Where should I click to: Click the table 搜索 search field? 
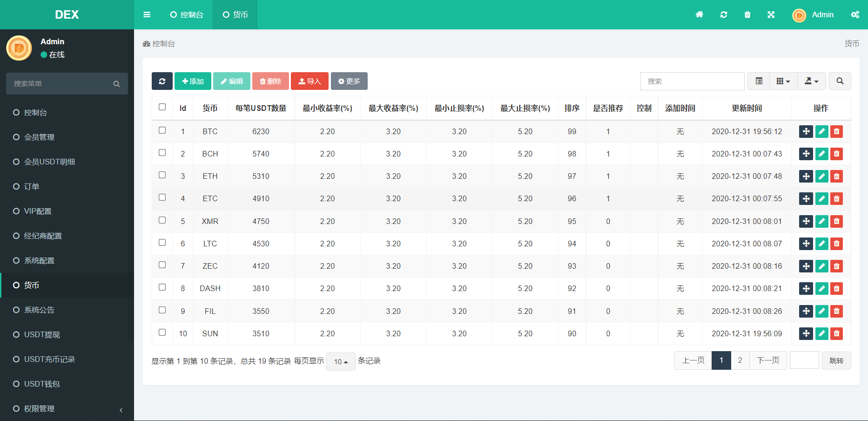click(x=692, y=81)
